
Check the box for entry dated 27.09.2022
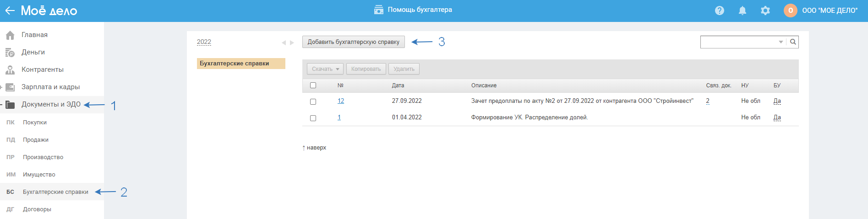[313, 101]
